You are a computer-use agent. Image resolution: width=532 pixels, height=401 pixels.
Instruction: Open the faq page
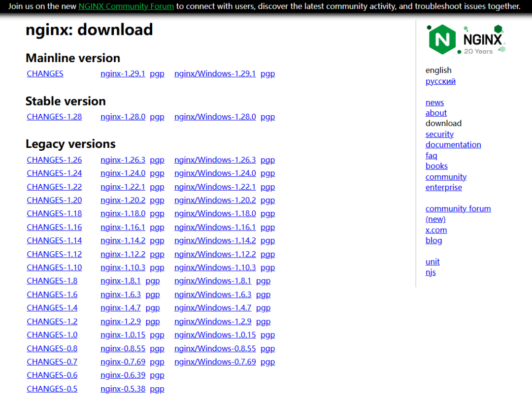click(x=431, y=155)
